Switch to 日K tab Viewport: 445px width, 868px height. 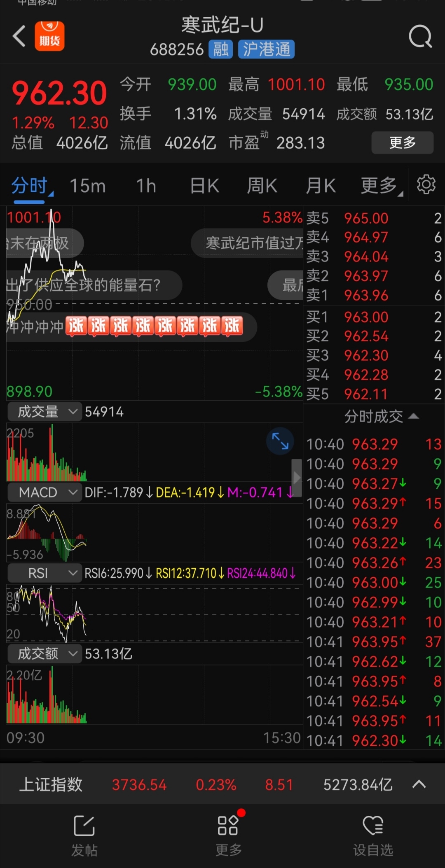[204, 186]
